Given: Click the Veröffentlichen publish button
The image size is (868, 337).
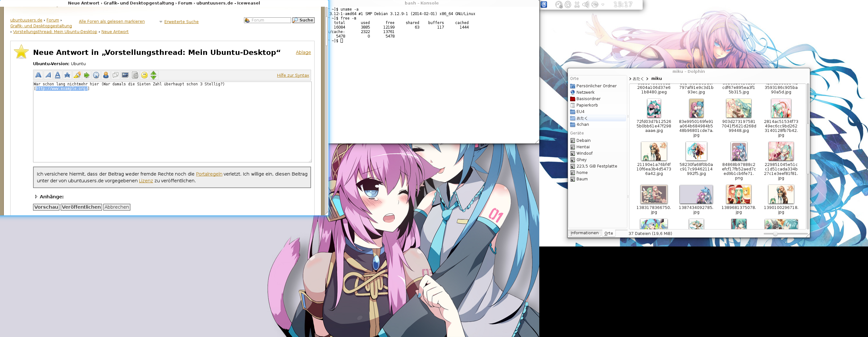Looking at the screenshot, I should click(81, 207).
